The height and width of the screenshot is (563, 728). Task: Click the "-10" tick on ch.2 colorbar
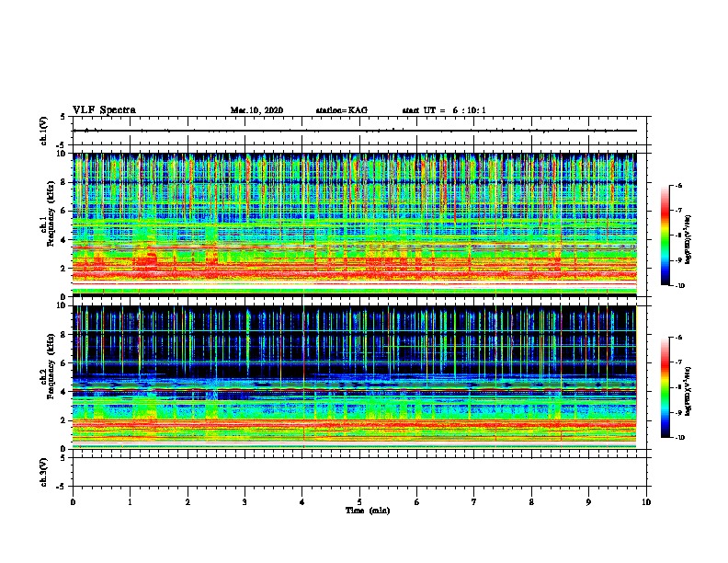click(x=679, y=438)
